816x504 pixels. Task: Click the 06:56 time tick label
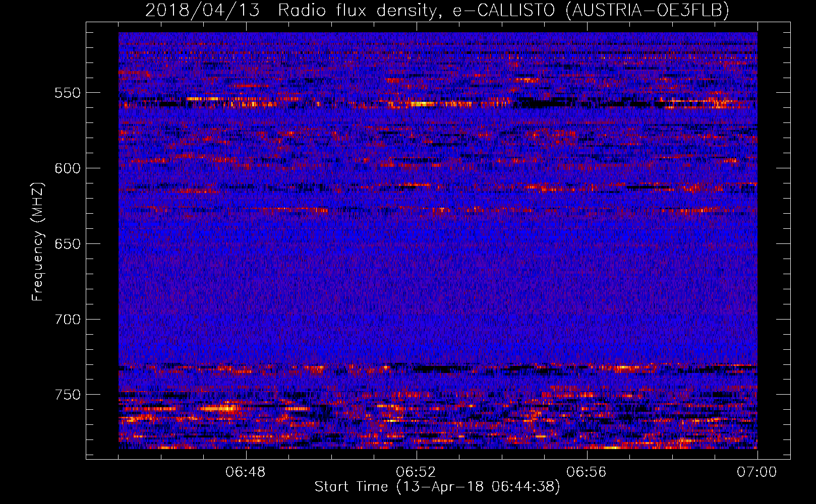[587, 472]
